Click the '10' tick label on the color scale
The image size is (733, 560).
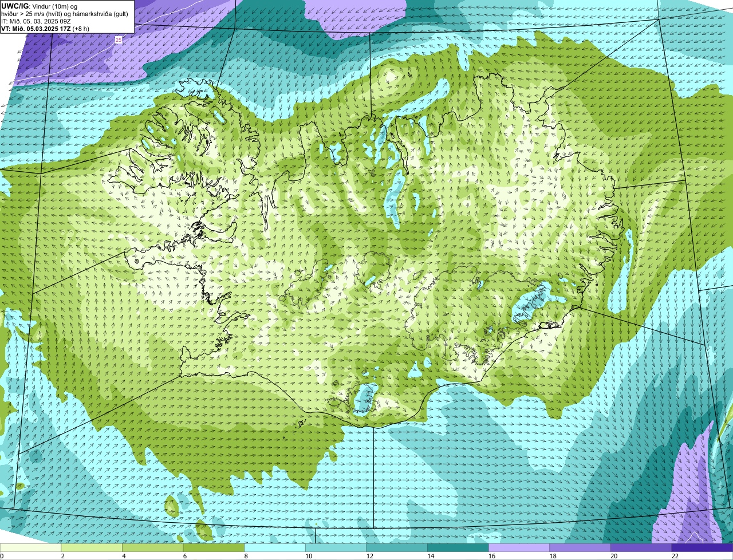coord(309,556)
